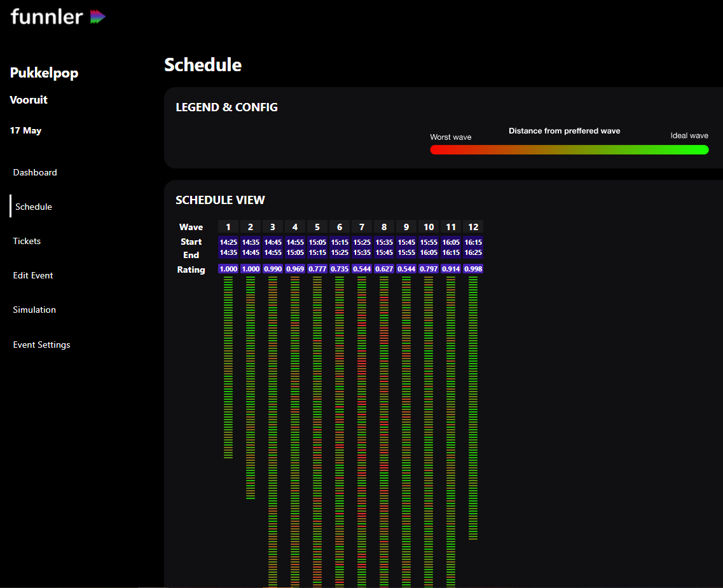Image resolution: width=723 pixels, height=588 pixels.
Task: Click the funnler logo icon
Action: [x=97, y=17]
